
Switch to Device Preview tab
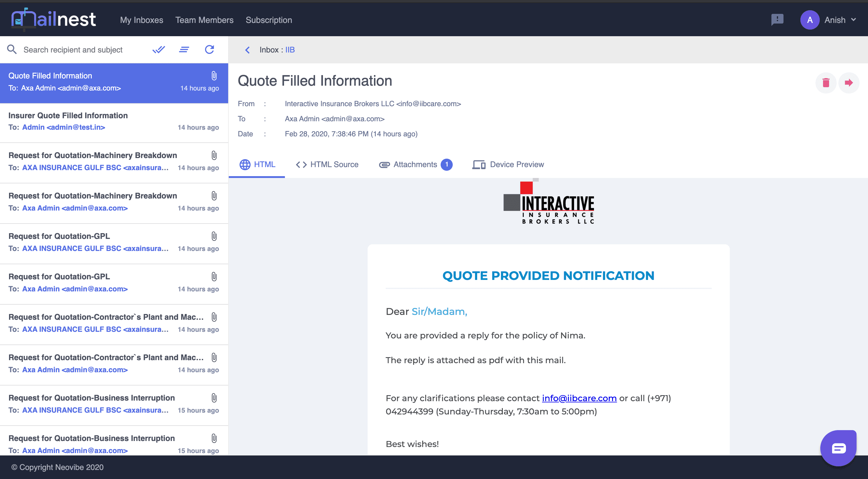(508, 164)
